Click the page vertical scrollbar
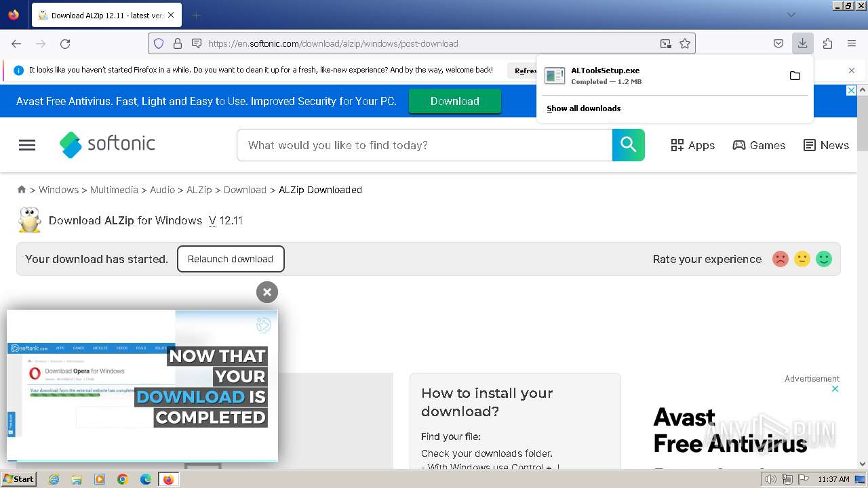 point(863,277)
